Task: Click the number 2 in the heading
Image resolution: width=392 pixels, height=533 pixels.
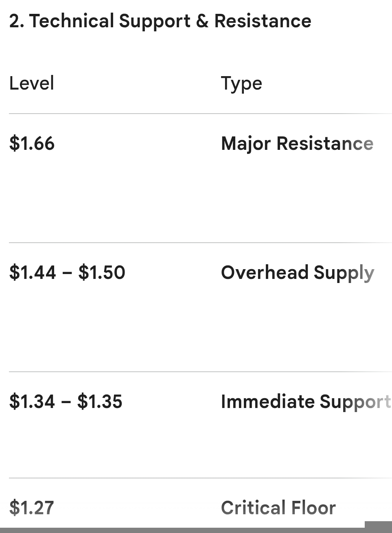Action: click(x=14, y=21)
